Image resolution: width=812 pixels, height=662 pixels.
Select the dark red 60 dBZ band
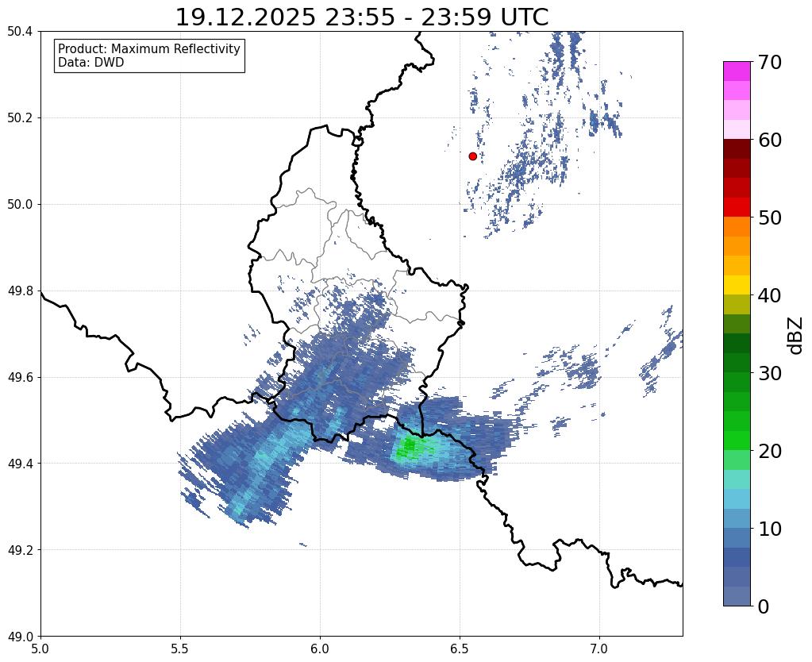[x=737, y=149]
